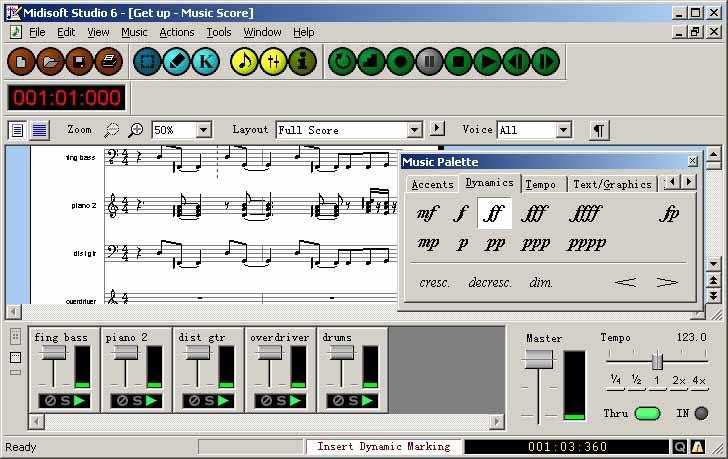Open the Layout Full Score dropdown
This screenshot has width=728, height=459.
pyautogui.click(x=414, y=130)
